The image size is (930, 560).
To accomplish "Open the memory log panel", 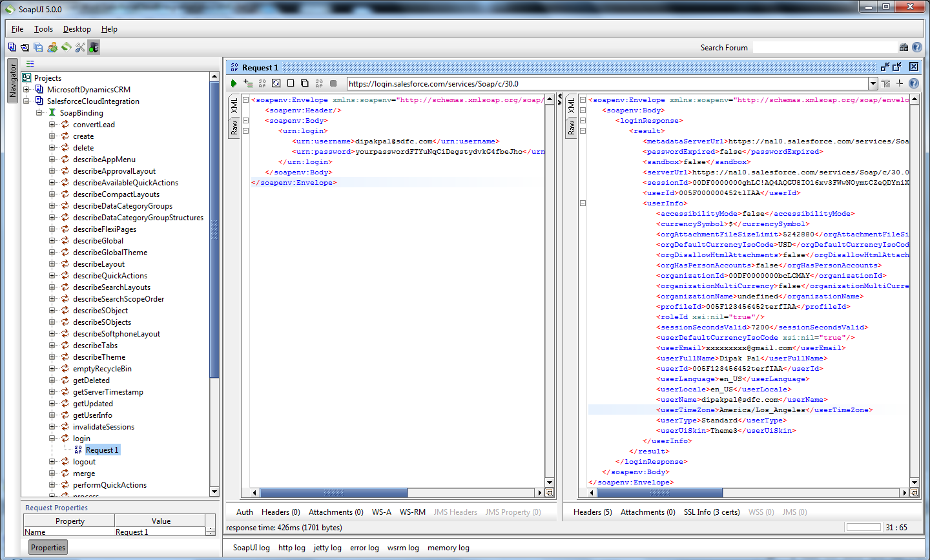I will (448, 548).
